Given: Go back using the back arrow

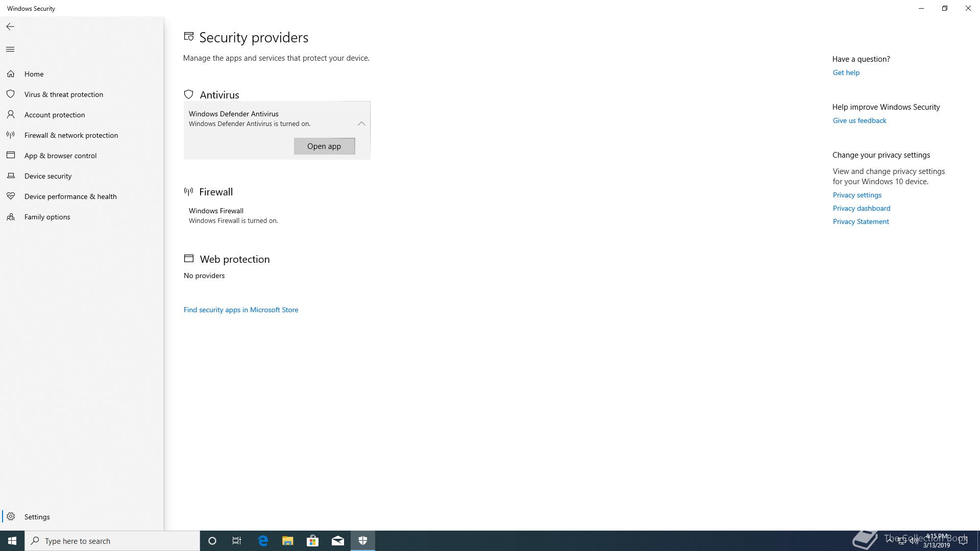Looking at the screenshot, I should coord(10,27).
